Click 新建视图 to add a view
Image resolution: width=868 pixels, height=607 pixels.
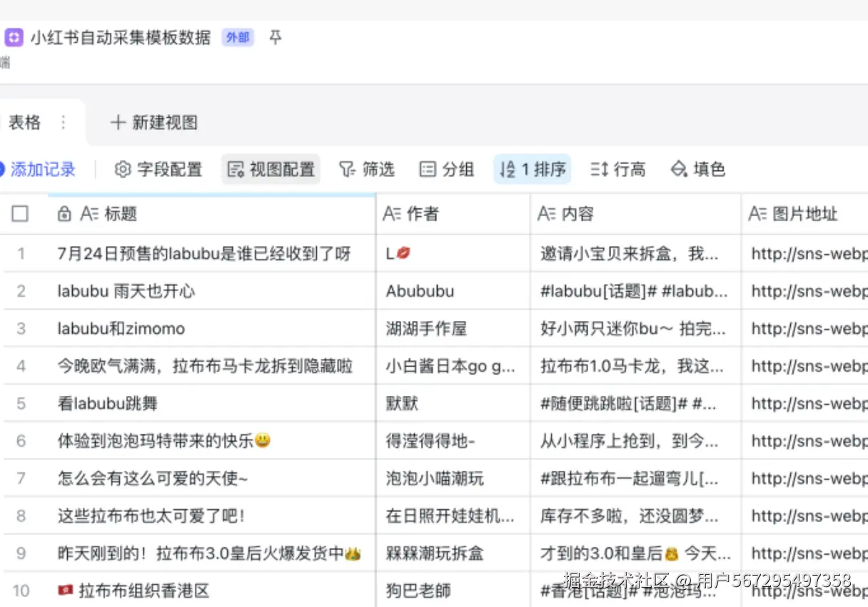[154, 123]
